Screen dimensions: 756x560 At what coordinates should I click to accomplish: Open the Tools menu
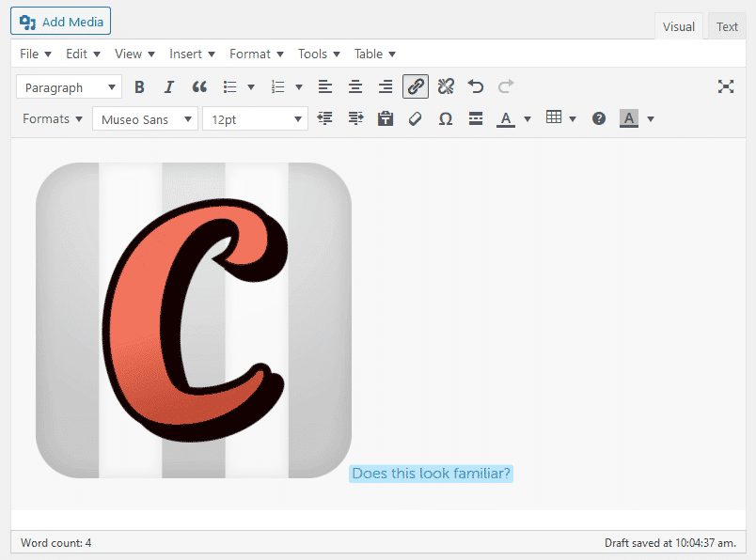click(x=319, y=54)
